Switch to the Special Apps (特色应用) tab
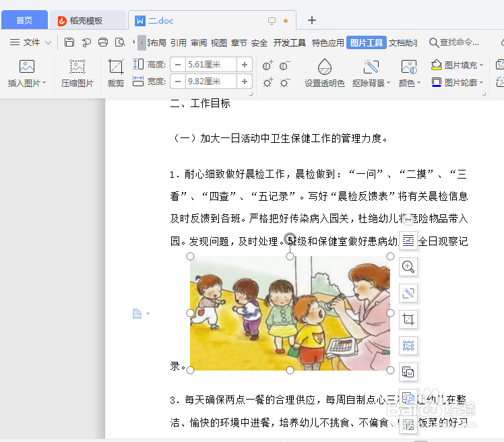The width and height of the screenshot is (504, 442). click(x=328, y=42)
